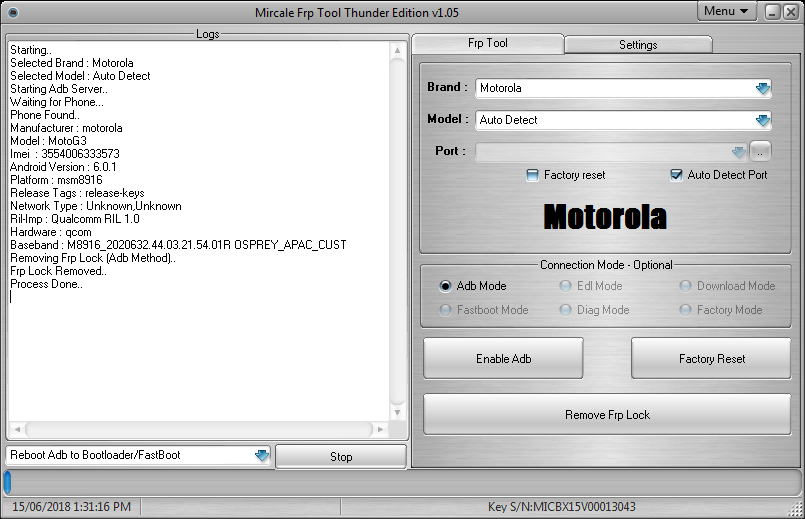
Task: Click the log line 'Ril-Imp : Qualcomm RIL 1.0'
Action: [75, 219]
